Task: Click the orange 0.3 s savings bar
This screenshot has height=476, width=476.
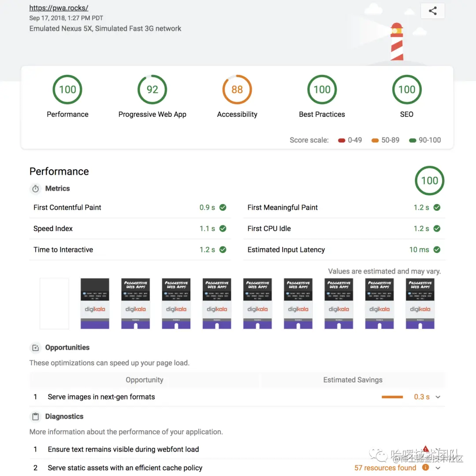Action: pos(392,397)
